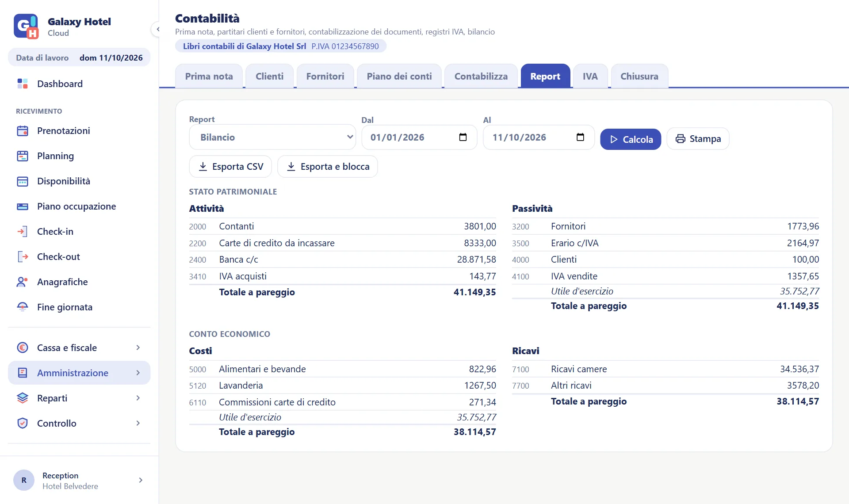
Task: Open the Dashboard icon in sidebar
Action: click(x=23, y=84)
